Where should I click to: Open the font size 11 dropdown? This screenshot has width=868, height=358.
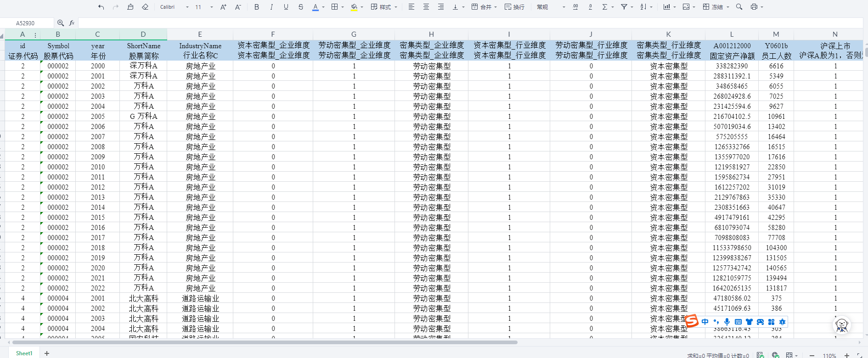pyautogui.click(x=204, y=7)
